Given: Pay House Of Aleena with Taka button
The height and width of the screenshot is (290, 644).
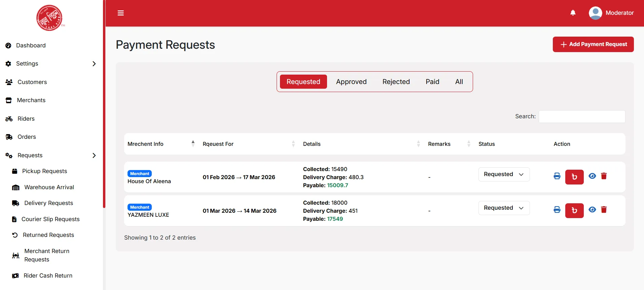Looking at the screenshot, I should [574, 177].
